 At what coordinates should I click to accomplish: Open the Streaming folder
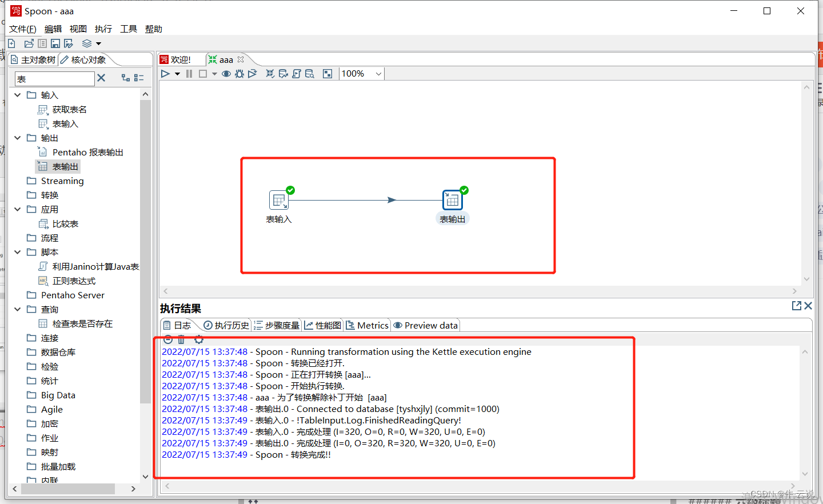click(x=62, y=181)
